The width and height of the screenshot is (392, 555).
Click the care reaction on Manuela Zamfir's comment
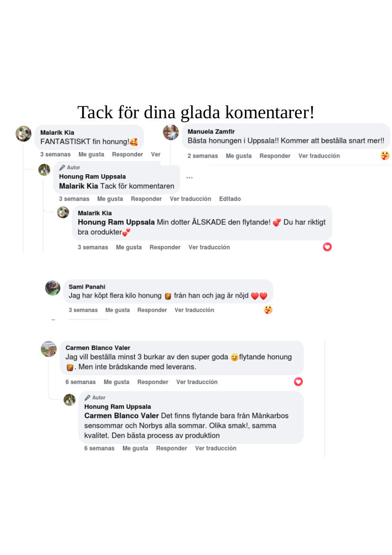(385, 155)
